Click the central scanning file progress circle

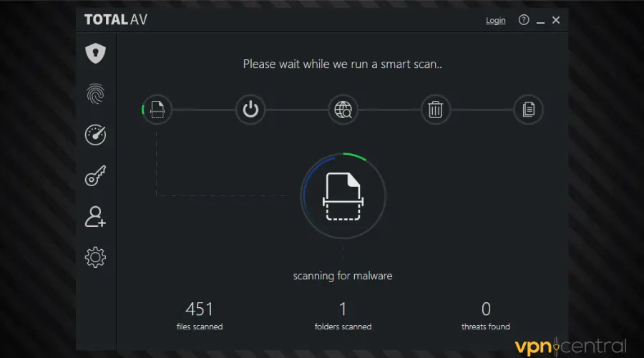click(343, 196)
